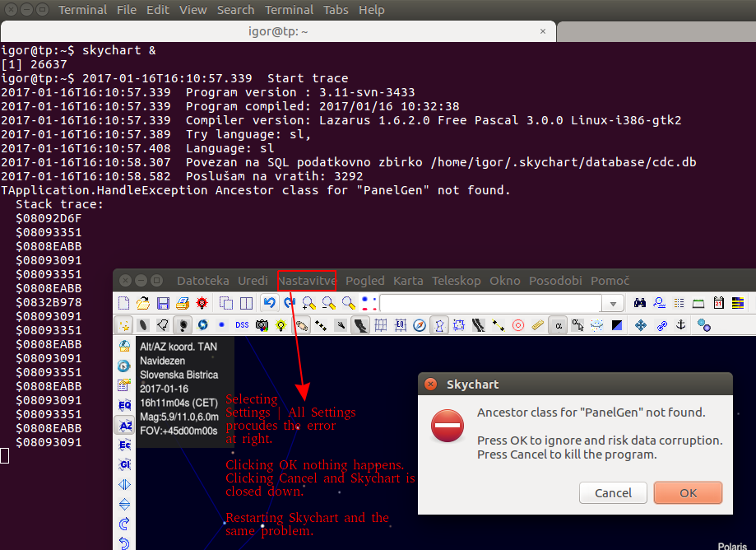Click the printer icon
The width and height of the screenshot is (756, 550).
coord(183,303)
